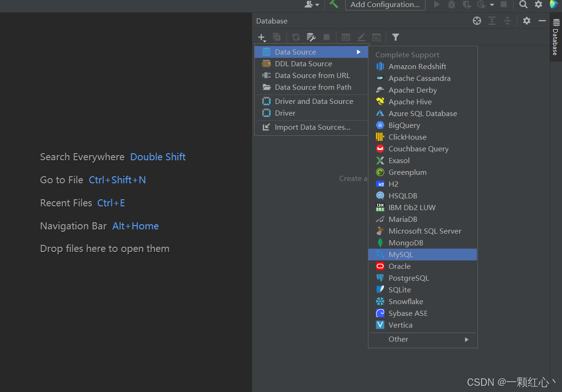562x392 pixels.
Task: Select Snowflake data source
Action: (x=422, y=302)
